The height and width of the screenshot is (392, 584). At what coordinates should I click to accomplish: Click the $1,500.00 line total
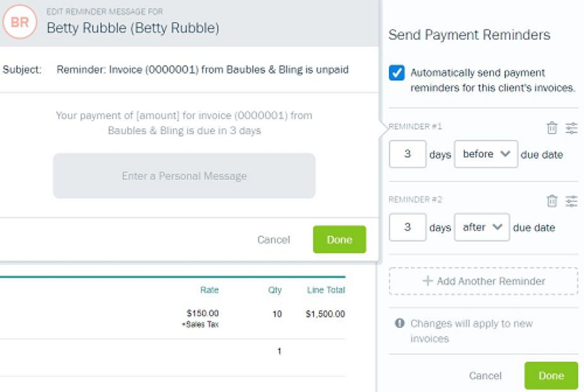pos(325,314)
